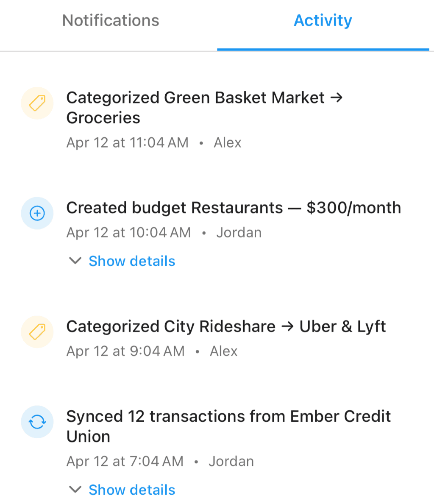Show details for Ember Credit Union sync
Image resolution: width=434 pixels, height=504 pixels.
click(x=132, y=490)
